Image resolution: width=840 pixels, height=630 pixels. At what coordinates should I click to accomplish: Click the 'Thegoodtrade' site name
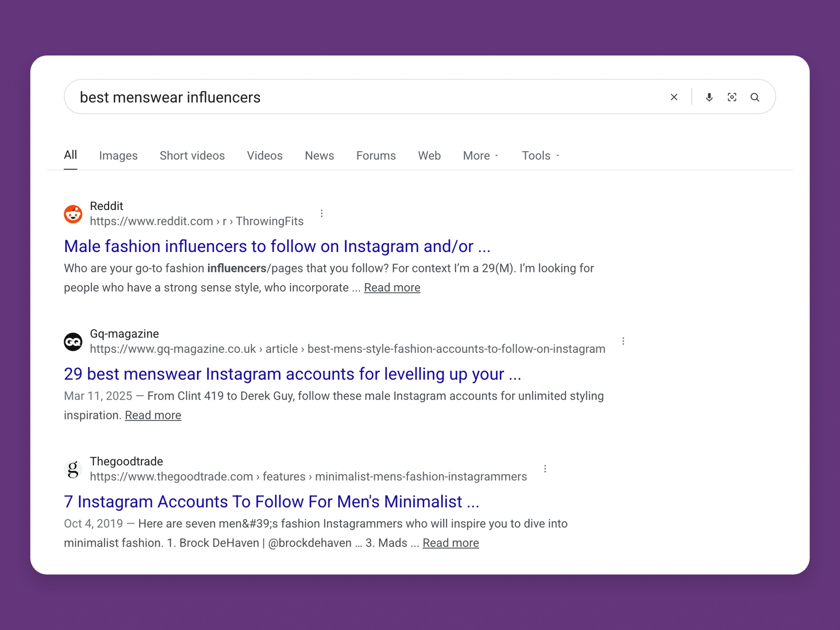point(127,461)
